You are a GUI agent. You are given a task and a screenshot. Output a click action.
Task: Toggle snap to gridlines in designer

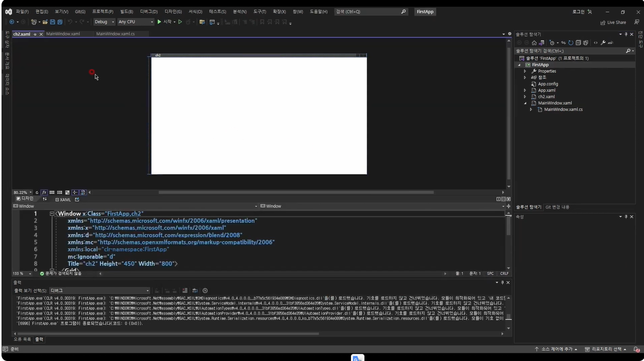[59, 193]
